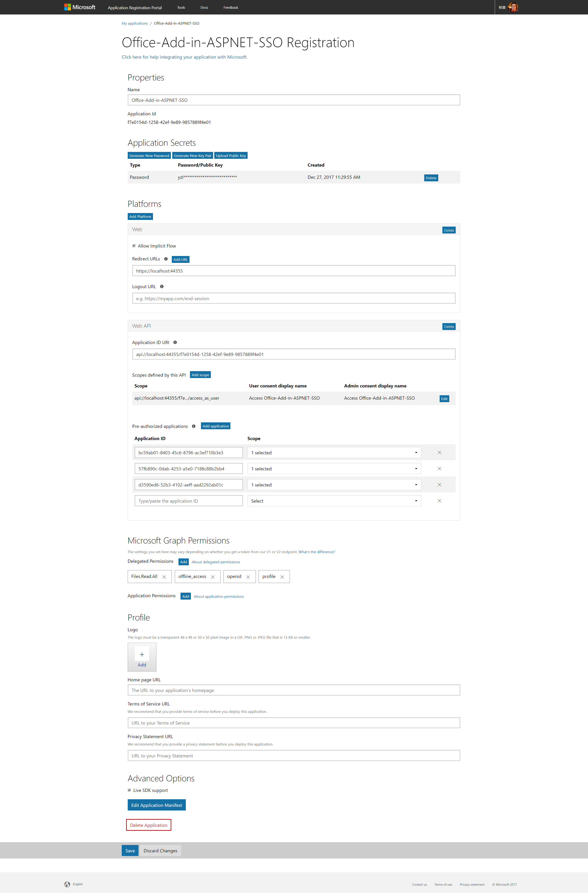588x893 pixels.
Task: Open the Tools menu in header
Action: (181, 8)
